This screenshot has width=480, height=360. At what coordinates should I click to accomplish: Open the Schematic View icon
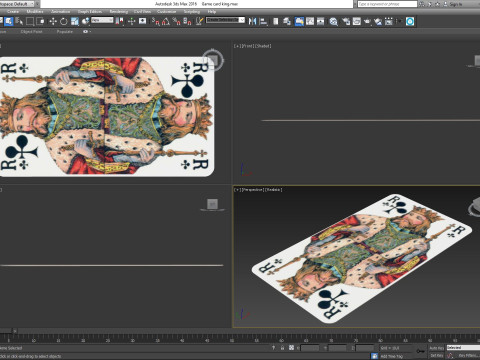click(x=320, y=21)
